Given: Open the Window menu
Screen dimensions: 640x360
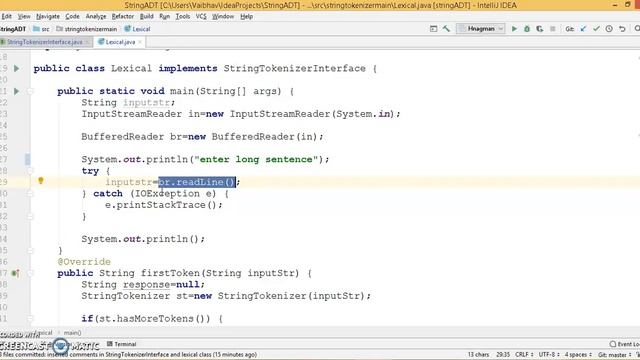Looking at the screenshot, I should click(223, 16).
